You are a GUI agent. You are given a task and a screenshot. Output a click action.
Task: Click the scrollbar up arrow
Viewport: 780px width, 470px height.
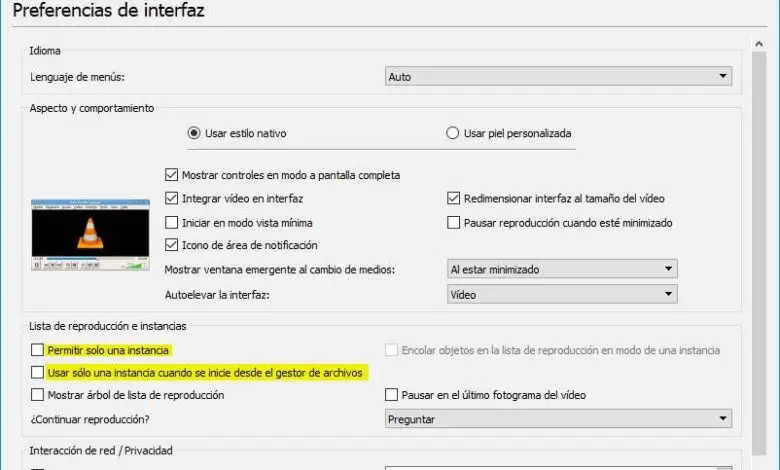point(761,45)
